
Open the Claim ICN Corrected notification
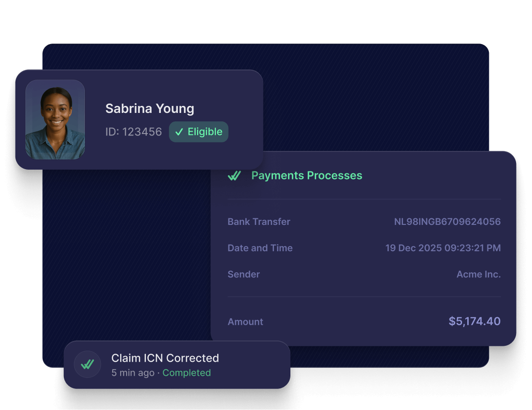(x=177, y=365)
